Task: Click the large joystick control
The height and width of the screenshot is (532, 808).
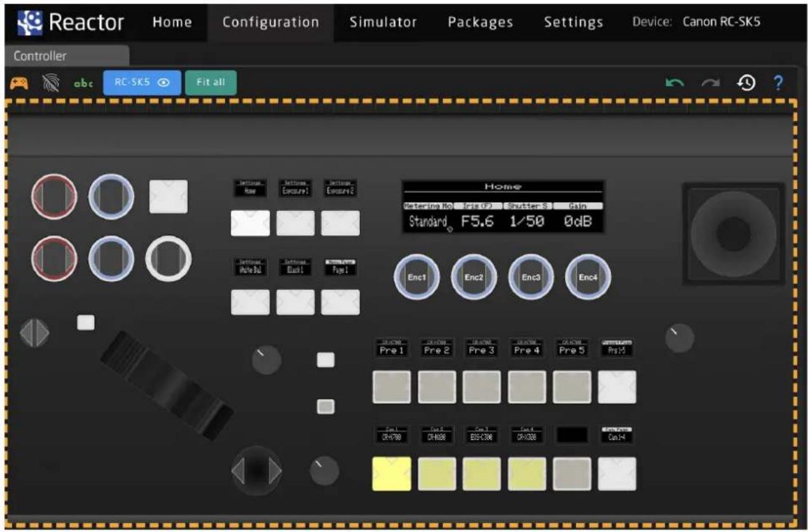Action: 733,234
